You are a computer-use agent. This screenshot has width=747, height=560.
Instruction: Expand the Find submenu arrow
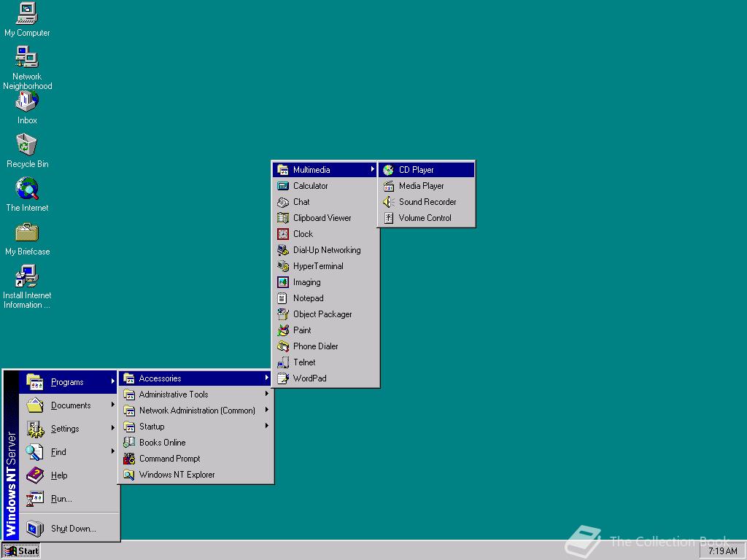point(112,451)
